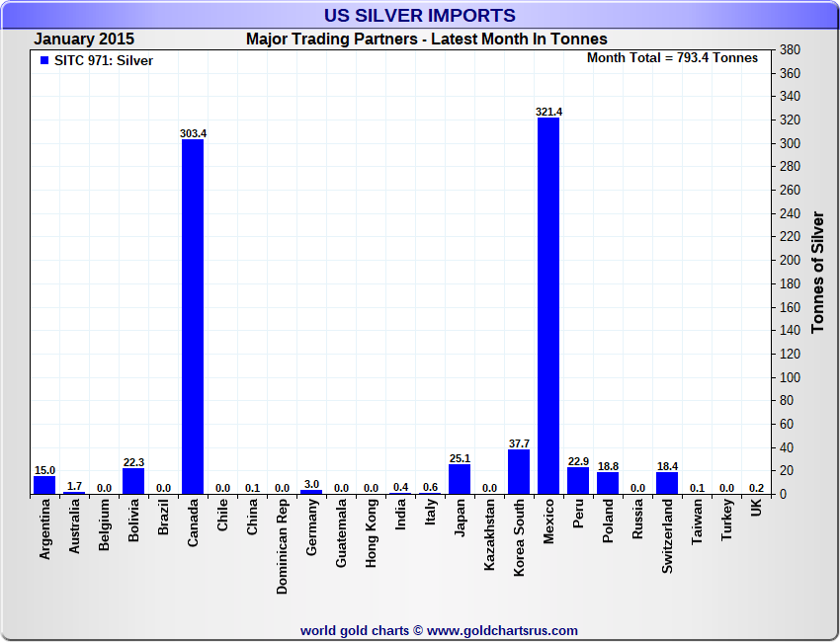Open the www.goldchartsrus.com footer link

tap(502, 631)
